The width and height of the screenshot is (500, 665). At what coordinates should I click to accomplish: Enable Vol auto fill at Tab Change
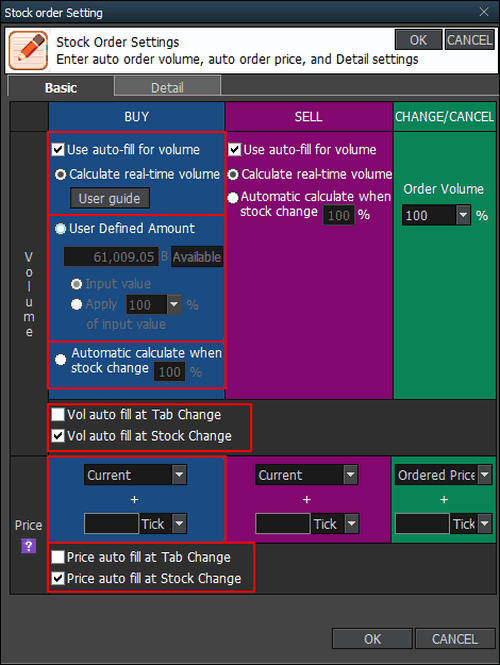[58, 414]
